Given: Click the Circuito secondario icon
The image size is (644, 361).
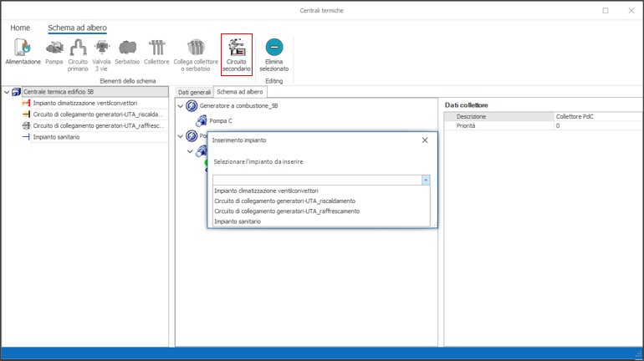Looking at the screenshot, I should tap(236, 48).
